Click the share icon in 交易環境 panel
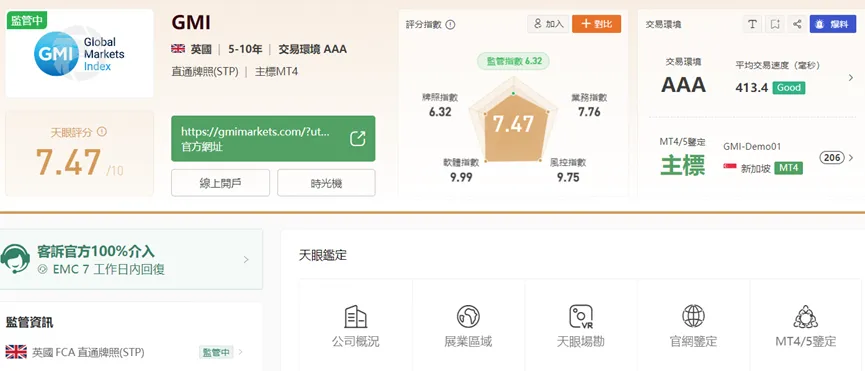The height and width of the screenshot is (371, 865). pyautogui.click(x=797, y=24)
